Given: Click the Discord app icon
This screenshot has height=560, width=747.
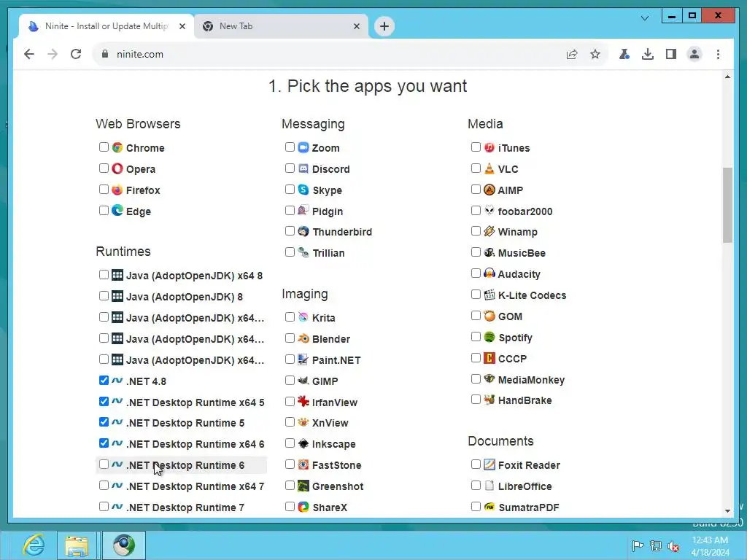Looking at the screenshot, I should (303, 168).
